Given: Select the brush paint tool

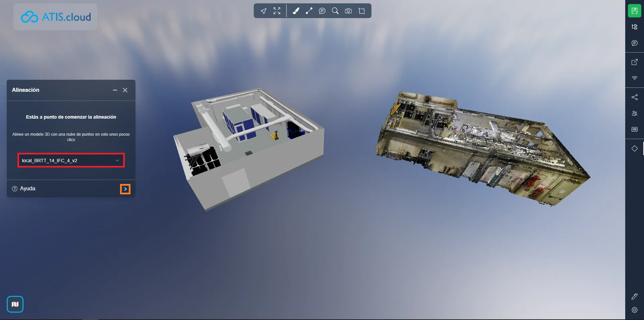Looking at the screenshot, I should (296, 11).
